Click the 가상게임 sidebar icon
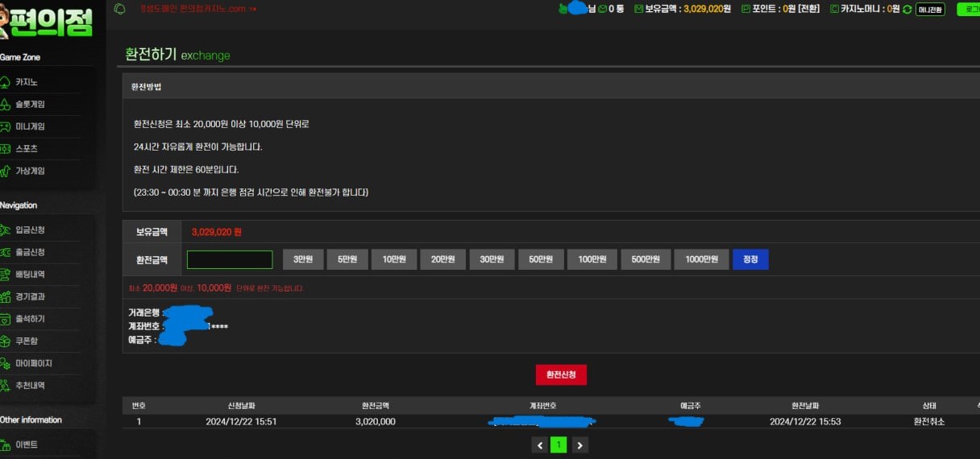 pos(5,171)
